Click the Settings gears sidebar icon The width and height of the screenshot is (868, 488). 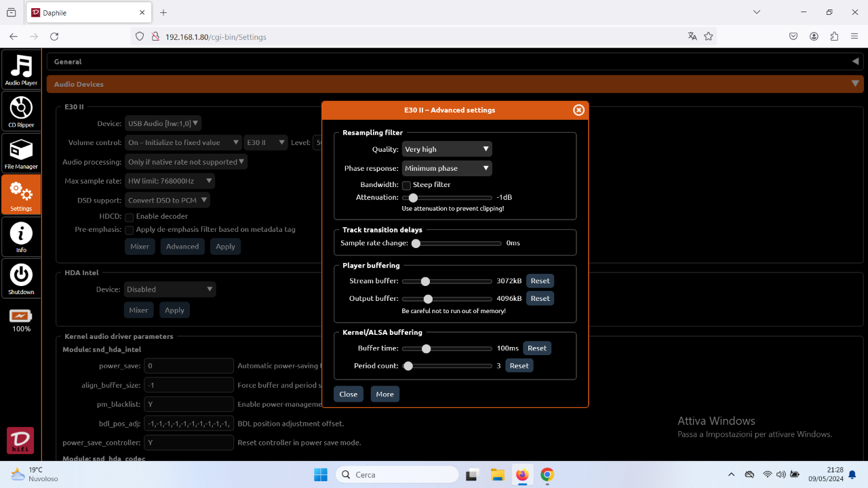pyautogui.click(x=21, y=195)
